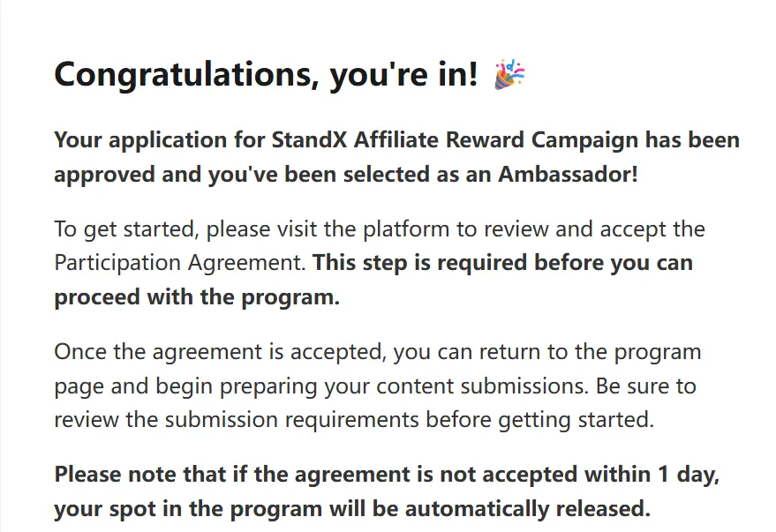The image size is (776, 532).
Task: Click bold "proceed with the program." text
Action: click(197, 296)
